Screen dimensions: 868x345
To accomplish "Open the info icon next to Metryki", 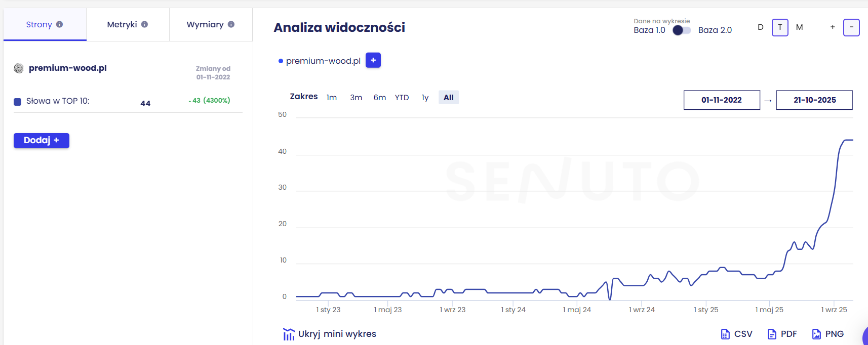I will coord(145,24).
